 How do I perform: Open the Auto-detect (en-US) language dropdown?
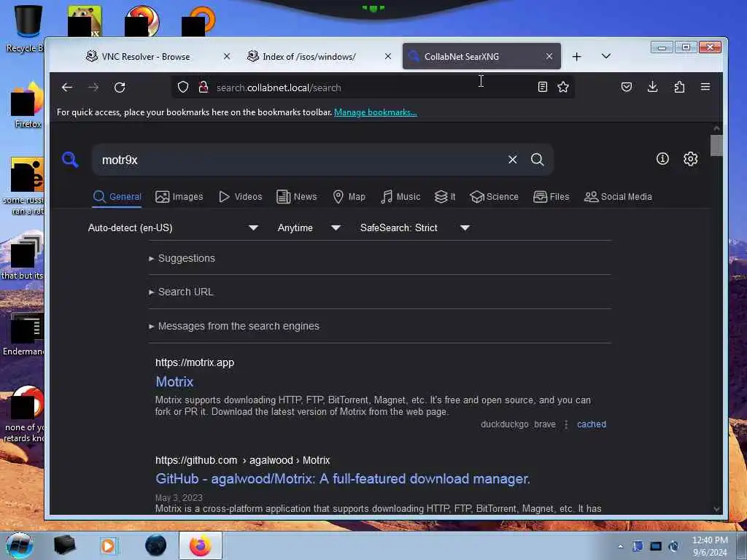173,227
